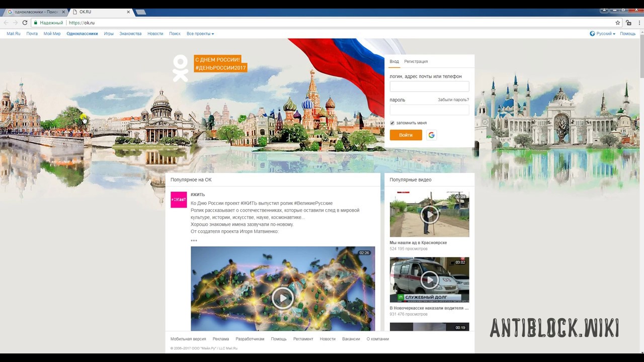This screenshot has width=644, height=362.
Task: Open Одноклассники in the top navigation
Action: (x=82, y=34)
